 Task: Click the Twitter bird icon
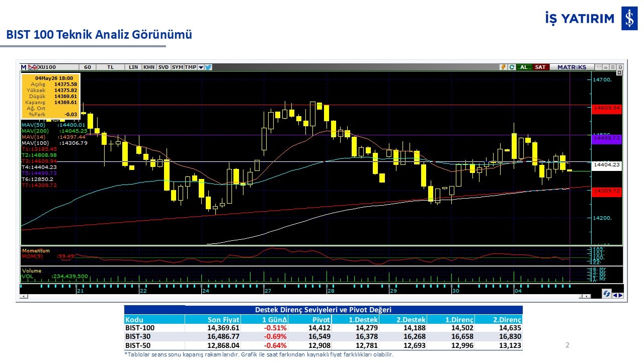click(x=208, y=67)
